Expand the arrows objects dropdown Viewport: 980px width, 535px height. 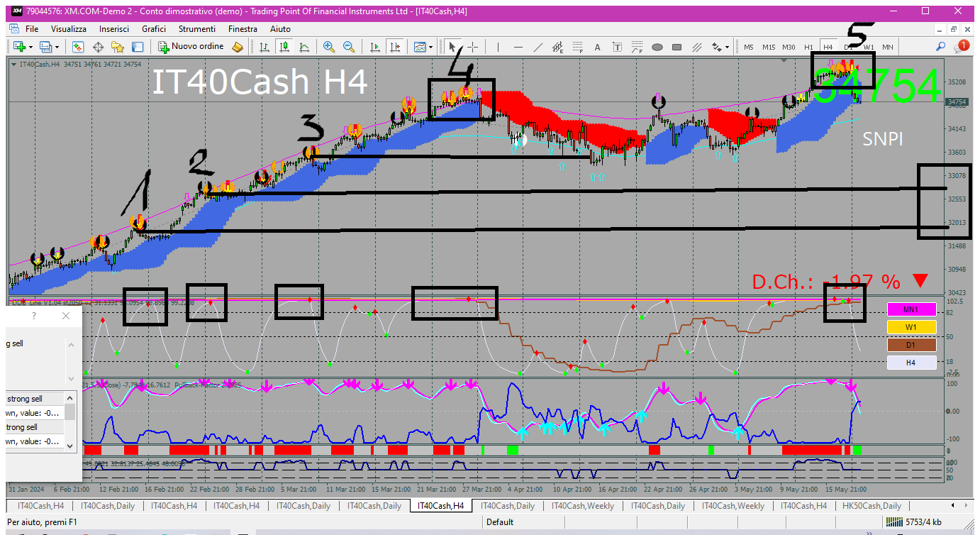[728, 47]
